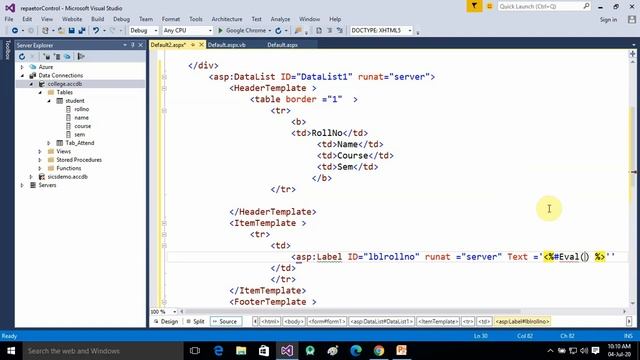The height and width of the screenshot is (360, 640).
Task: Switch to Source view
Action: tap(225, 322)
